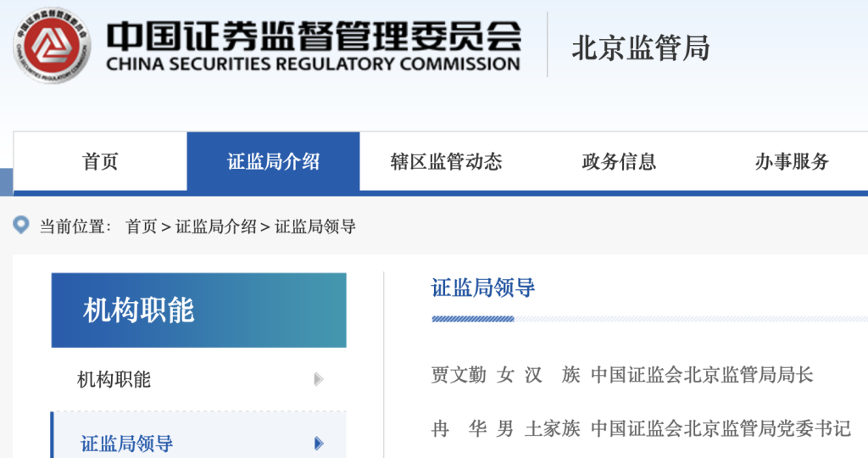Image resolution: width=868 pixels, height=458 pixels.
Task: Select the 证监局领导 sidebar menu item
Action: pyautogui.click(x=127, y=443)
